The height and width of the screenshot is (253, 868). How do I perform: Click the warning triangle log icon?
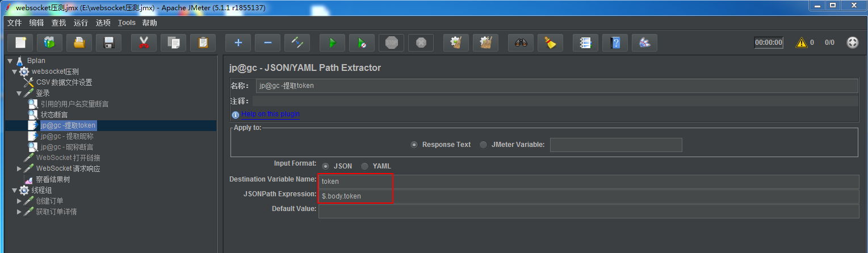801,43
